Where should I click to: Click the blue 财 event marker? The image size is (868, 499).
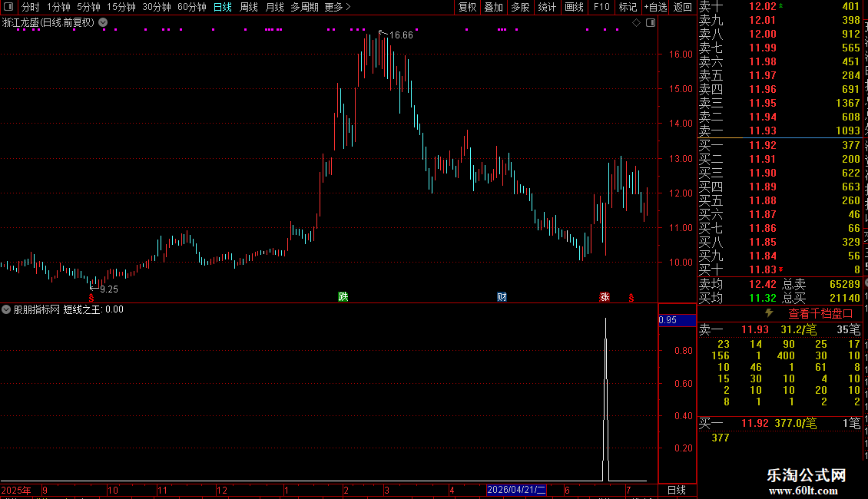click(502, 297)
